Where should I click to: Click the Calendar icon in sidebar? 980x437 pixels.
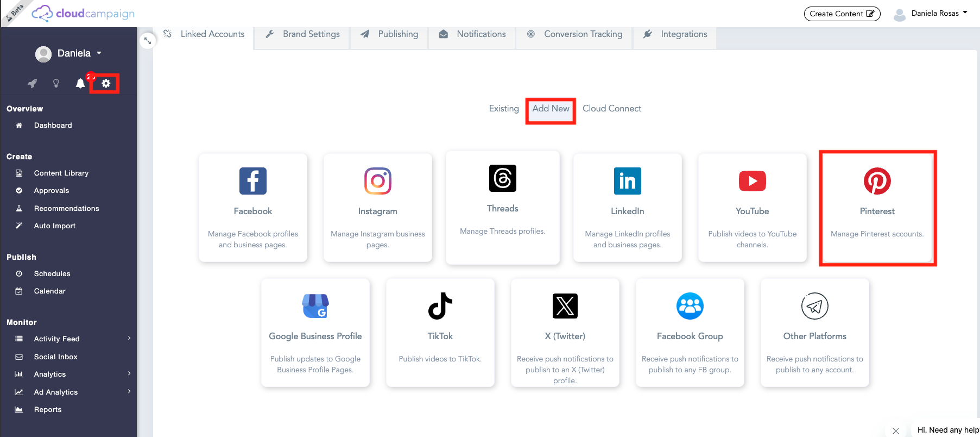click(x=19, y=291)
